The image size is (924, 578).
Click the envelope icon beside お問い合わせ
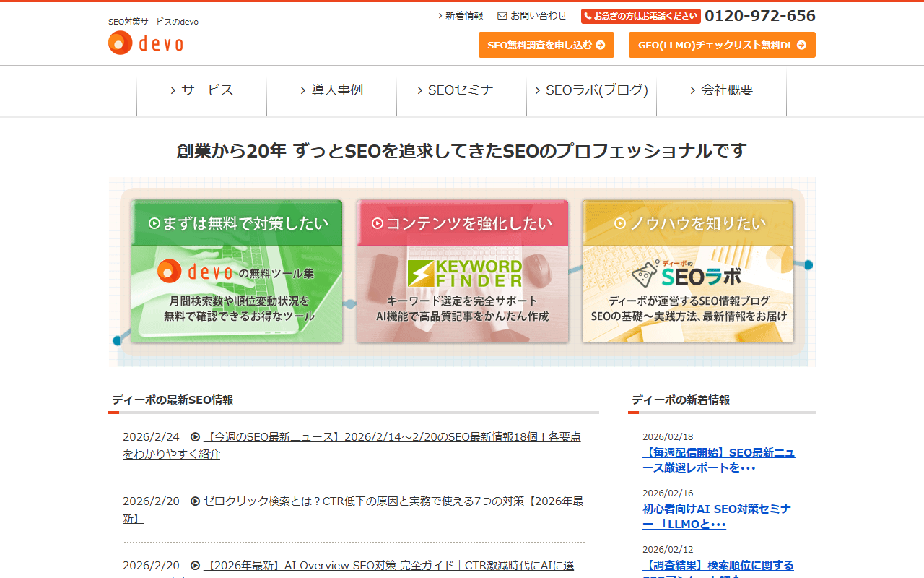502,16
